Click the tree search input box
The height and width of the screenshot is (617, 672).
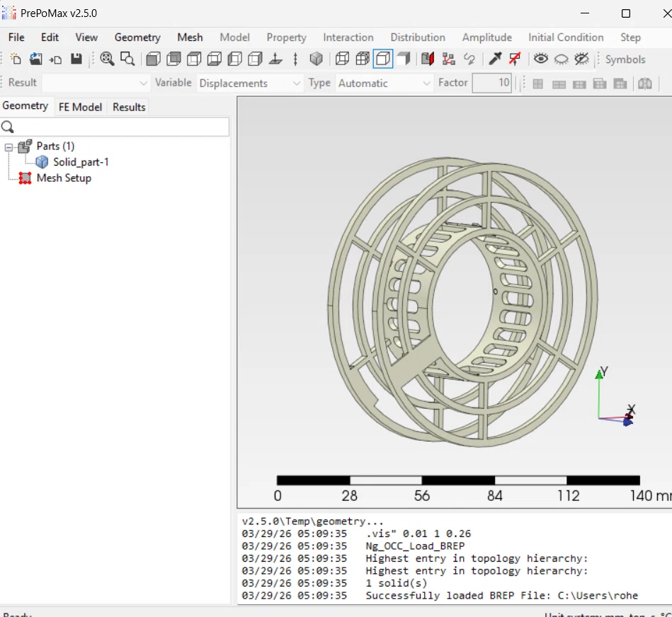115,127
